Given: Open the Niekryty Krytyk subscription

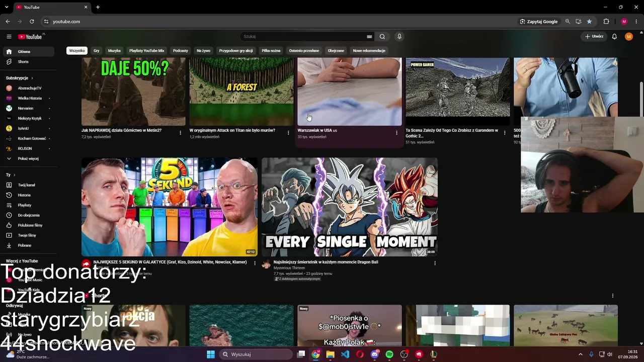Looking at the screenshot, I should pos(28,119).
